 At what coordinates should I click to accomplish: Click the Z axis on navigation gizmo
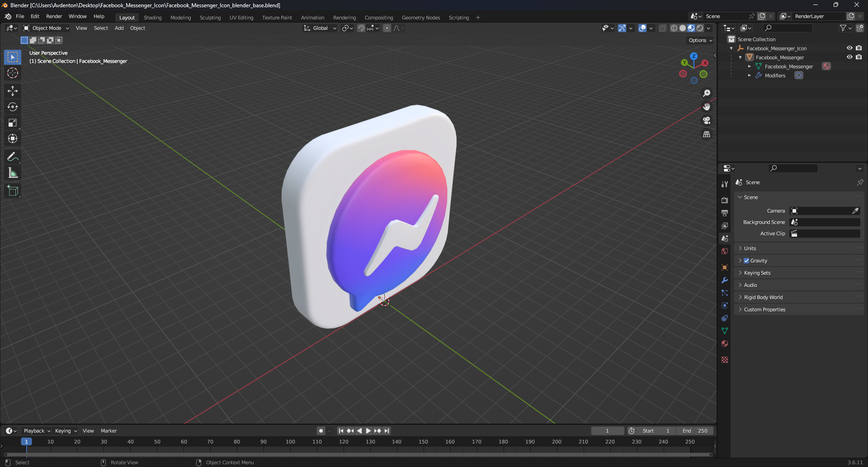pos(693,56)
